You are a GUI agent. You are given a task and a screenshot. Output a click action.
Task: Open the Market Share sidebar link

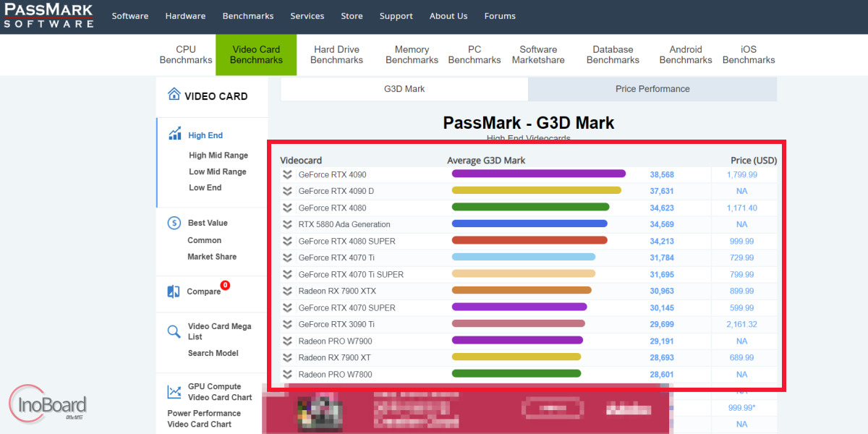(212, 257)
